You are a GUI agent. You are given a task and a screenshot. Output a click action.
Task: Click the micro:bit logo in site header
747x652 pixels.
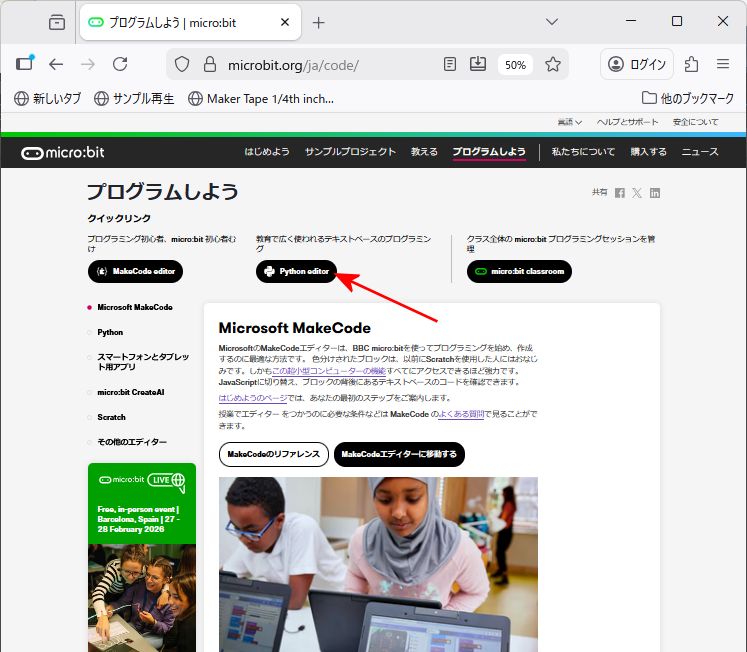click(x=63, y=152)
